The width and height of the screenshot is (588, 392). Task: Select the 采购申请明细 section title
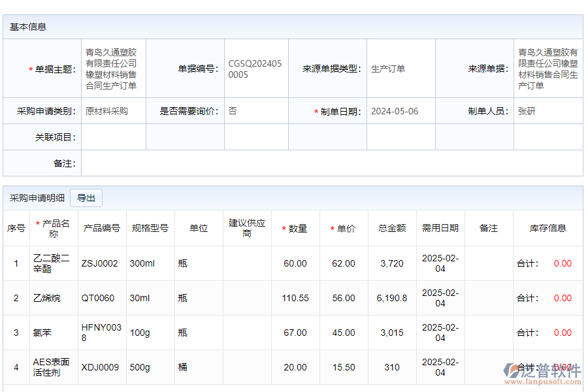[x=37, y=198]
